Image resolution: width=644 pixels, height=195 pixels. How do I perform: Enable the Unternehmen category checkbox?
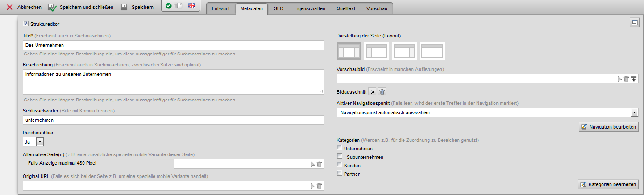tap(340, 148)
